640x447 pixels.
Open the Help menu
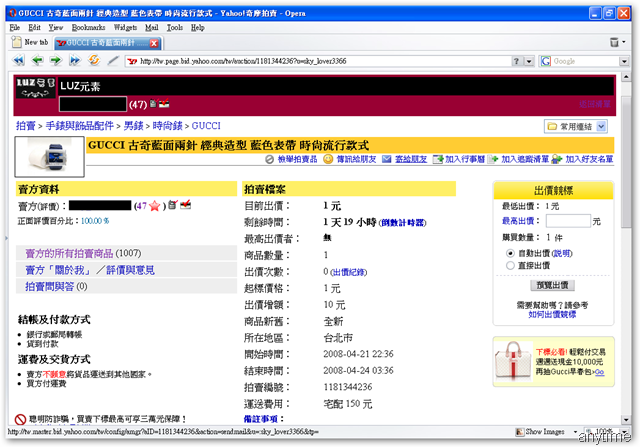(198, 27)
